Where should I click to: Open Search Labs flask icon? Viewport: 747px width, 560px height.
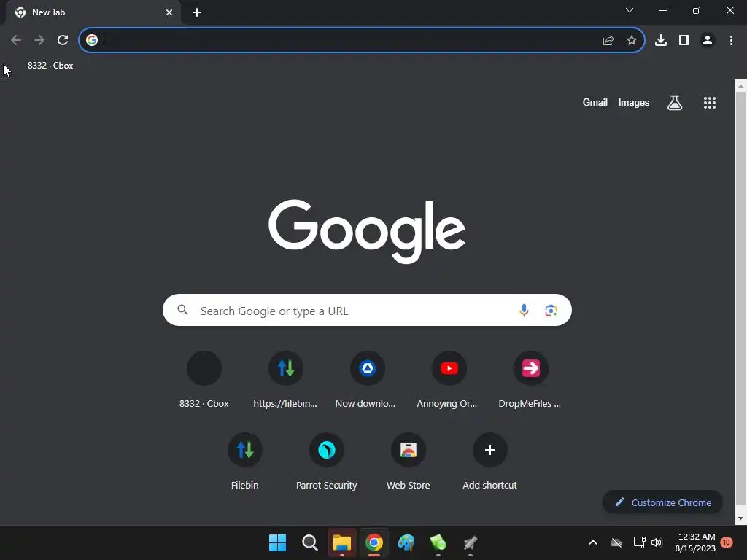tap(675, 102)
